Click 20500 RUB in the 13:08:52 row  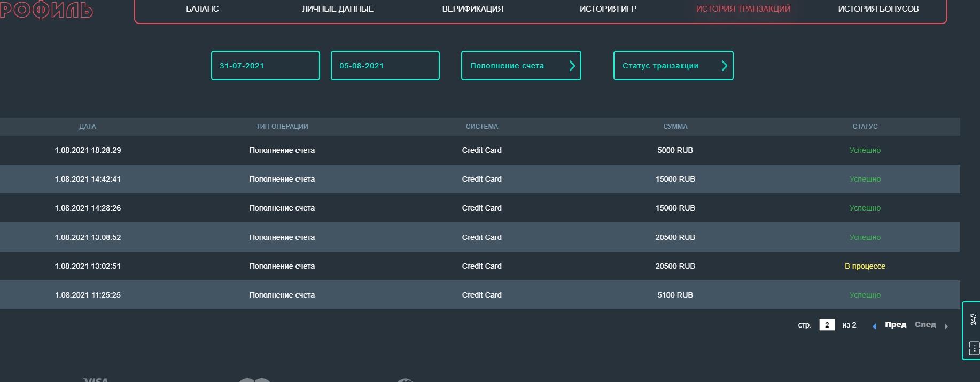coord(675,237)
